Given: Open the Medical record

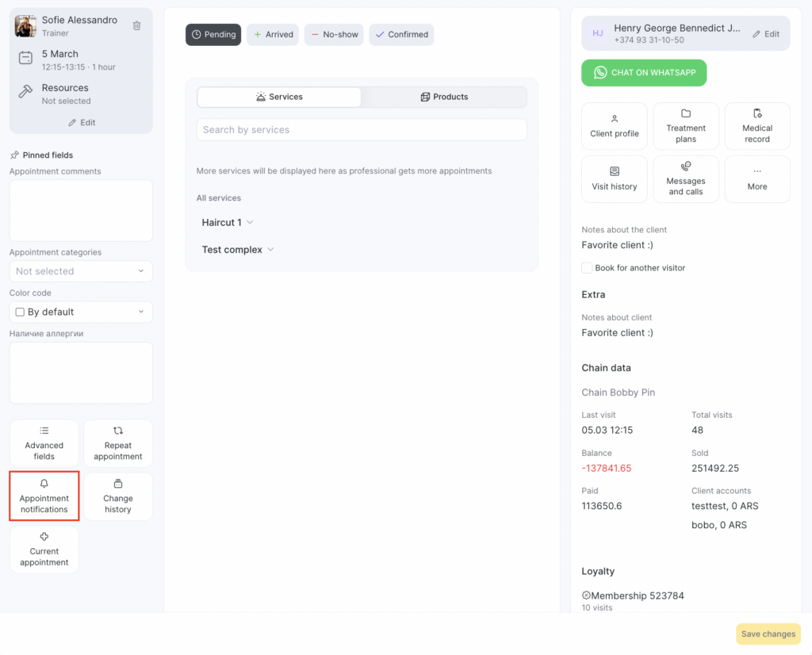Looking at the screenshot, I should (757, 126).
